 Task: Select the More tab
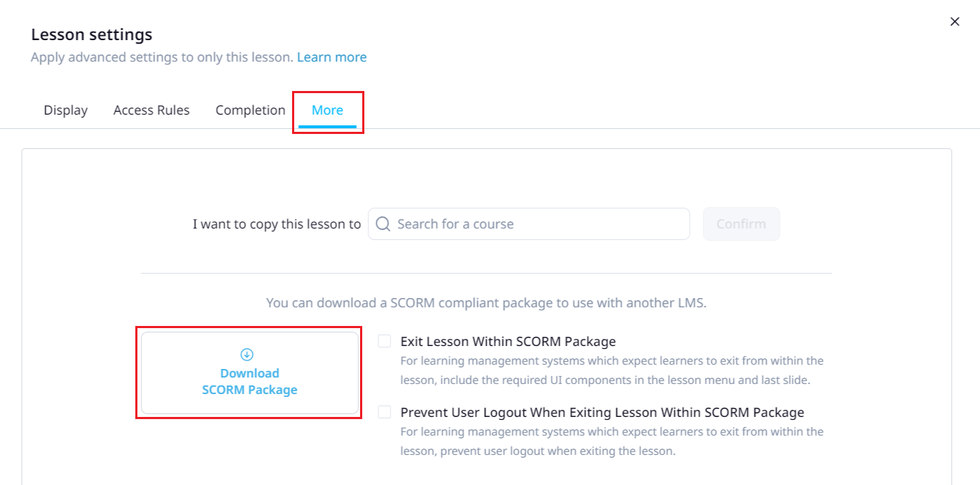point(327,110)
